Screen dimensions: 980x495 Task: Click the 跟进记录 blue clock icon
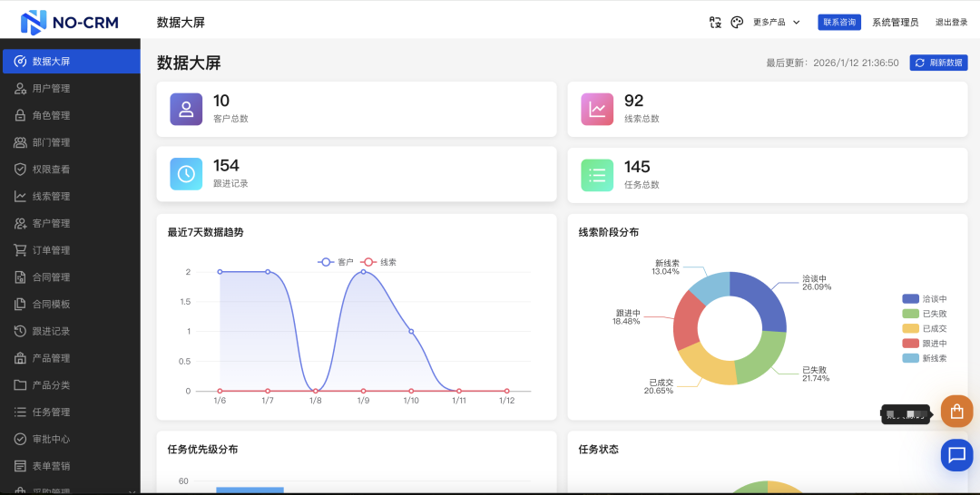[x=186, y=174]
